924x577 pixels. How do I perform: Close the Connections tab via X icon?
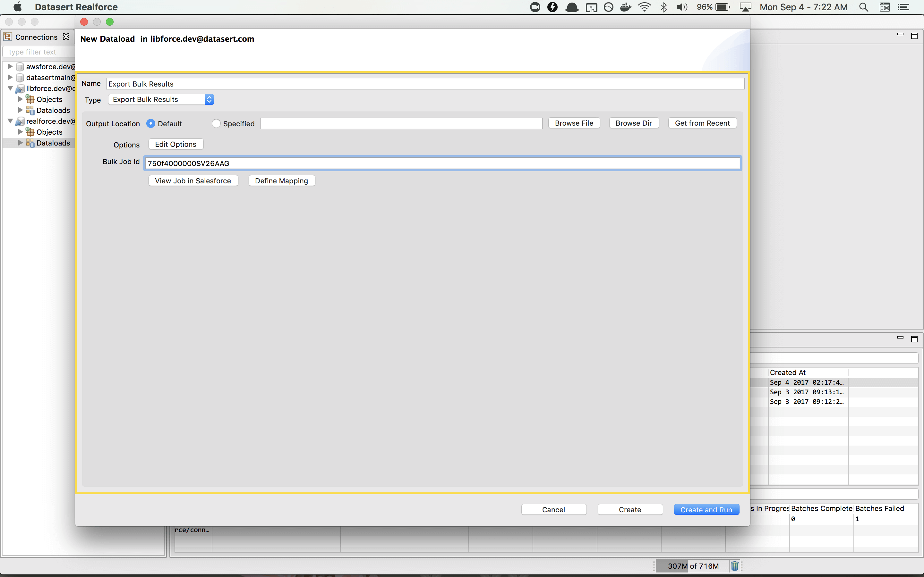click(x=66, y=37)
